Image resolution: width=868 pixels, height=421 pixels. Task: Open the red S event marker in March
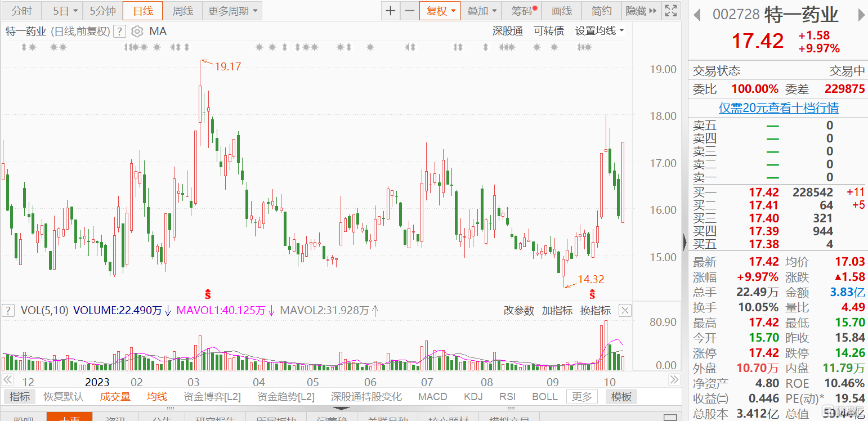[x=208, y=294]
